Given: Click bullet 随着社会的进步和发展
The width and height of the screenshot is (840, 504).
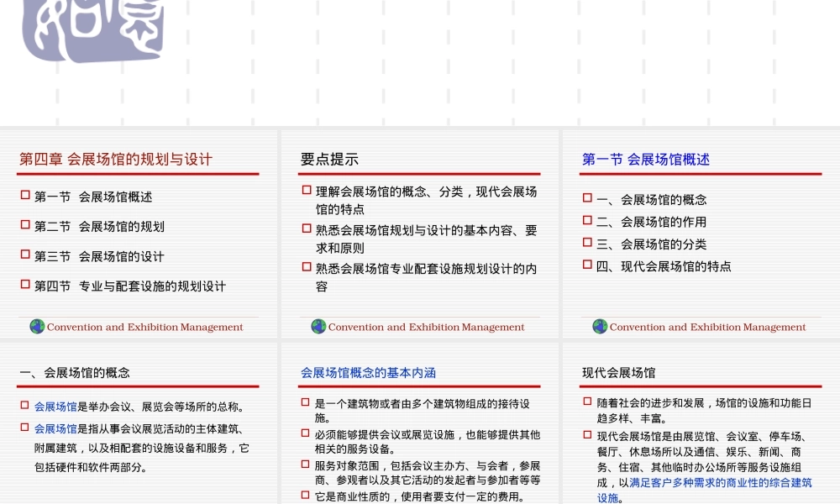Looking at the screenshot, I should click(705, 410).
